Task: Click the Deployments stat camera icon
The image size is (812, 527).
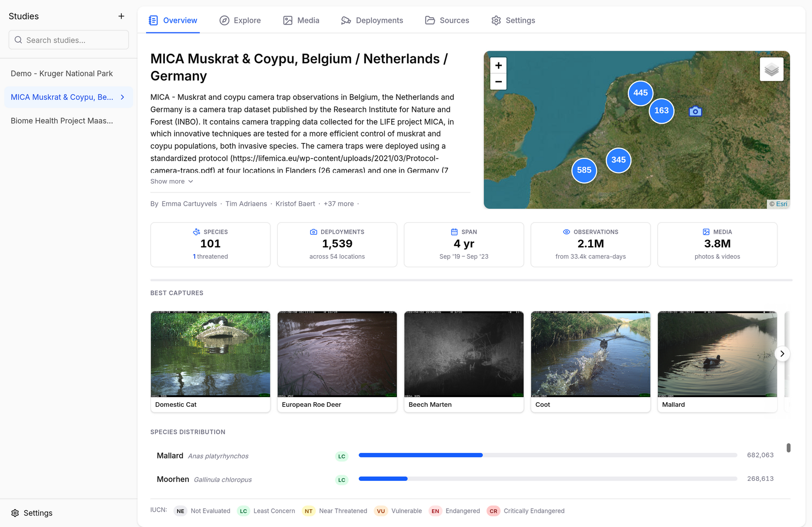Action: tap(314, 232)
